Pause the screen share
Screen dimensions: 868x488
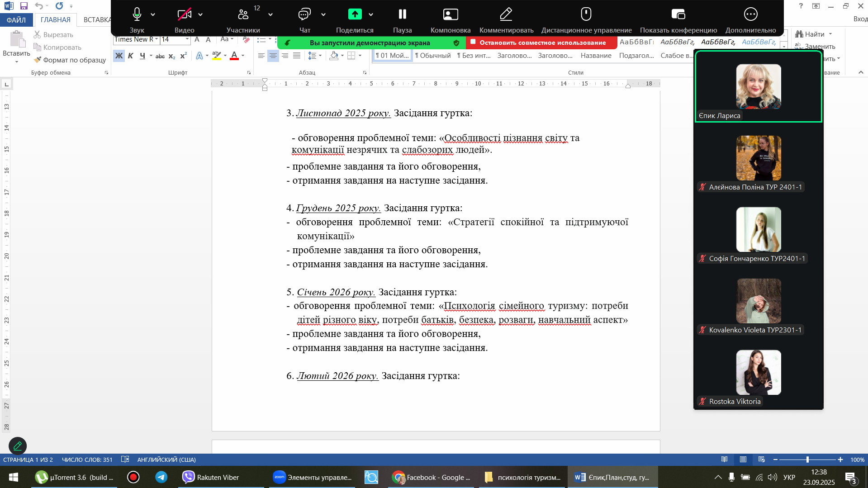click(x=402, y=15)
